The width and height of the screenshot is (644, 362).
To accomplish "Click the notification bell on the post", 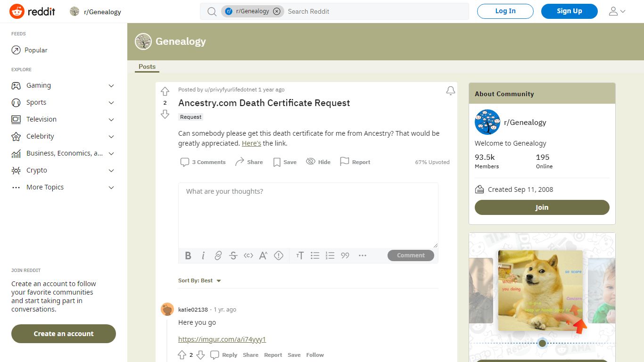I will (x=451, y=90).
